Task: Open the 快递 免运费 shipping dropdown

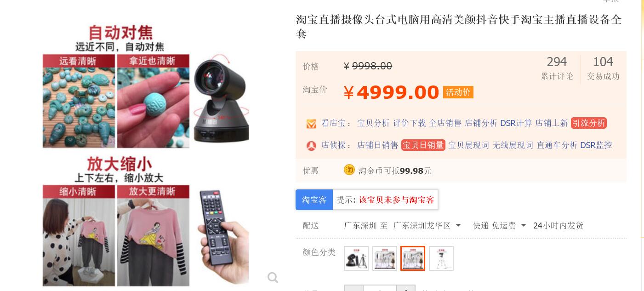Action: (x=500, y=226)
